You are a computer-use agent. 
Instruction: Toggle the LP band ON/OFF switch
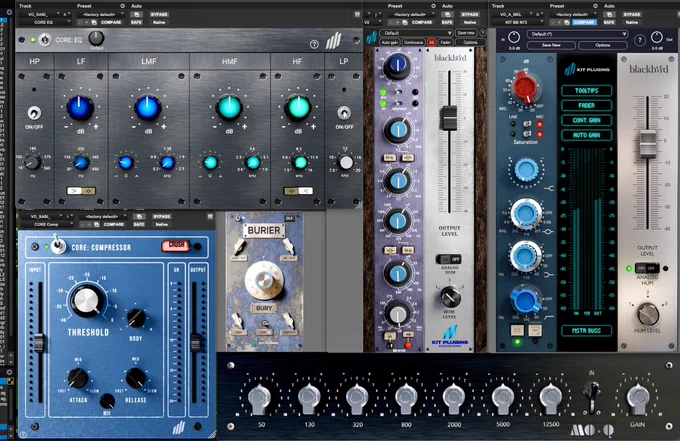344,113
